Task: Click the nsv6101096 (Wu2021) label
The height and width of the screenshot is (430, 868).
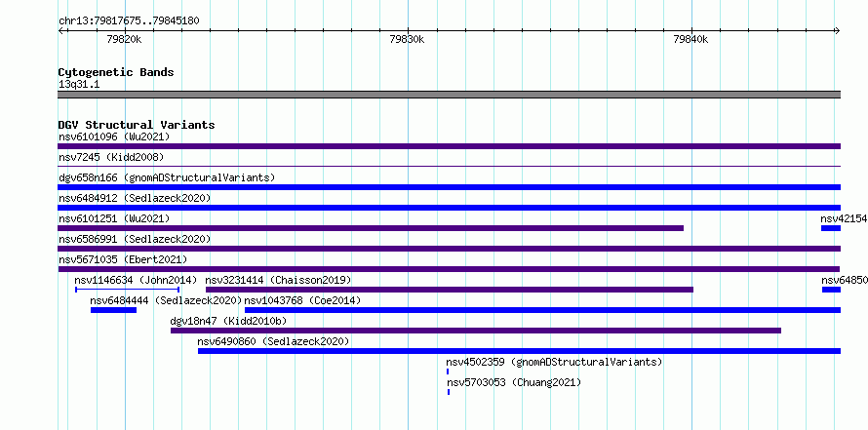Action: pyautogui.click(x=114, y=137)
